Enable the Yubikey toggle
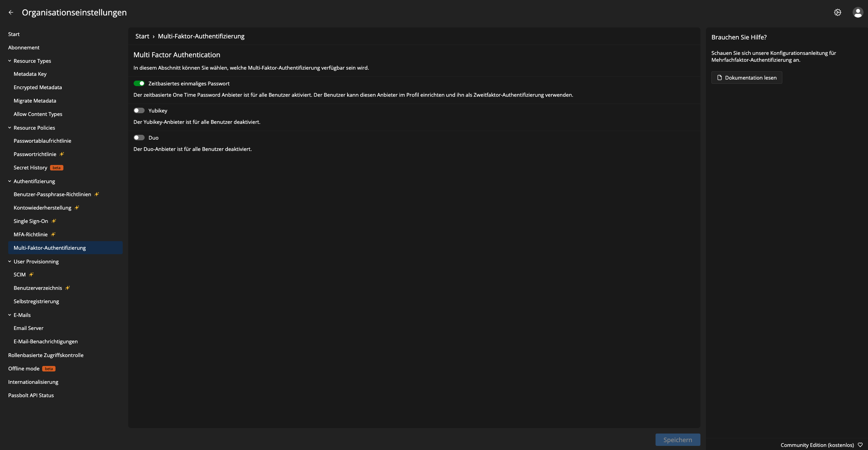 pyautogui.click(x=139, y=110)
